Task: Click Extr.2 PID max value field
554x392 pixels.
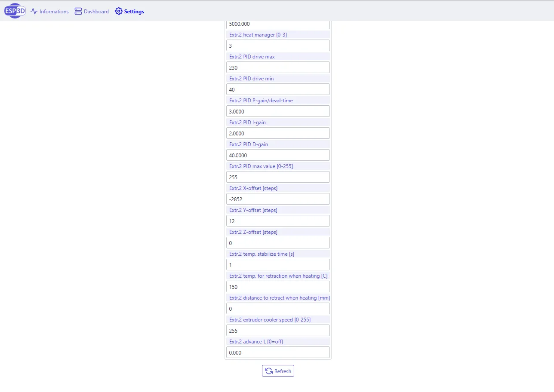Action: pyautogui.click(x=278, y=177)
